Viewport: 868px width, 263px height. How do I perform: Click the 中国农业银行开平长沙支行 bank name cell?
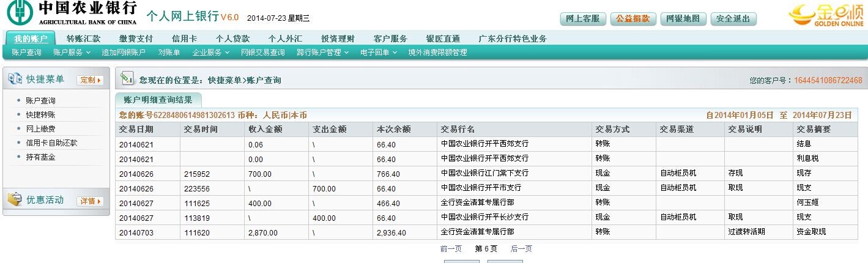[515, 218]
